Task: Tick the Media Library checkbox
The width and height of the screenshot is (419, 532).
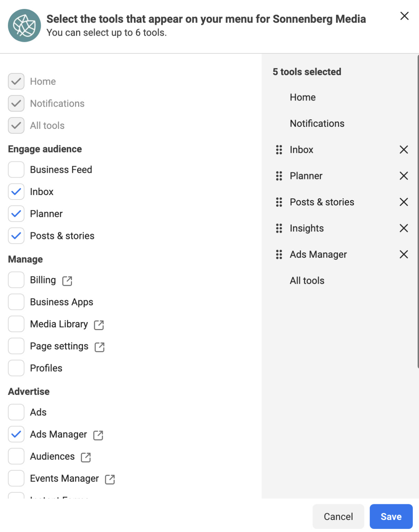Action: pos(16,324)
